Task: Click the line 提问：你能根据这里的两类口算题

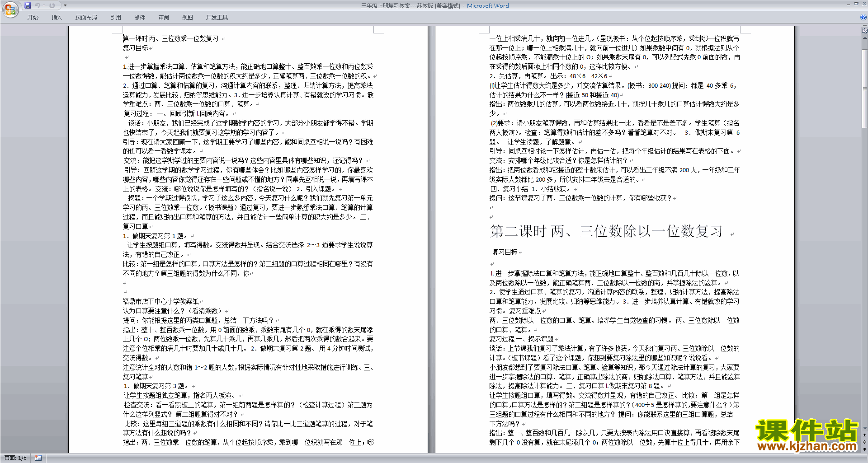Action: click(x=198, y=320)
